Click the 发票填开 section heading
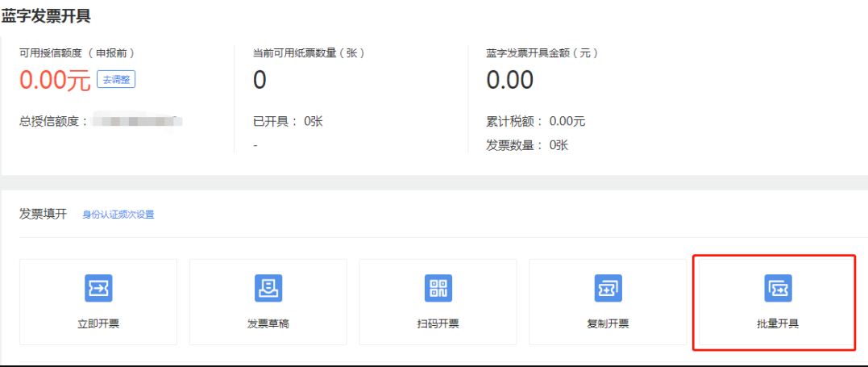Image resolution: width=868 pixels, height=367 pixels. pos(44,215)
